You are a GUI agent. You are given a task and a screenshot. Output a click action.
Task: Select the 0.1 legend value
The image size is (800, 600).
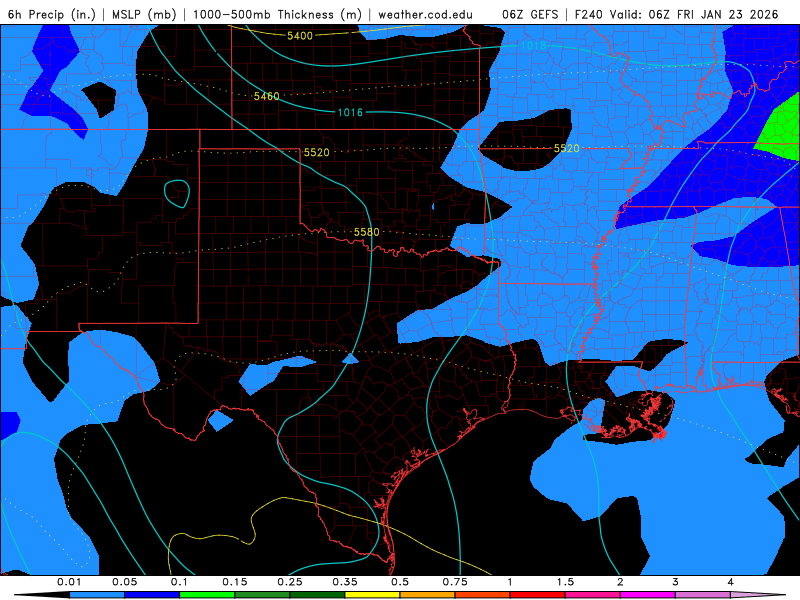[x=179, y=582]
